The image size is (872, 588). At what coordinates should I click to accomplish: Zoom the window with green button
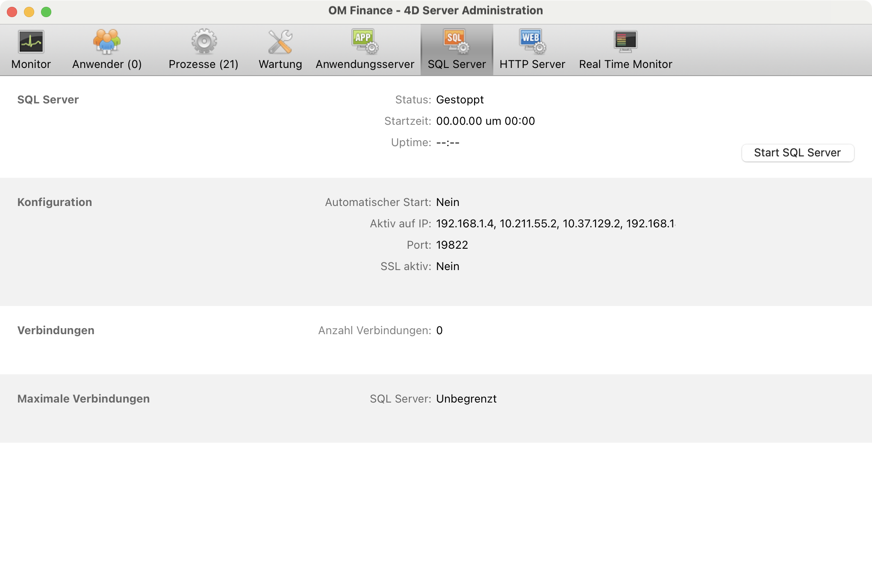[46, 12]
